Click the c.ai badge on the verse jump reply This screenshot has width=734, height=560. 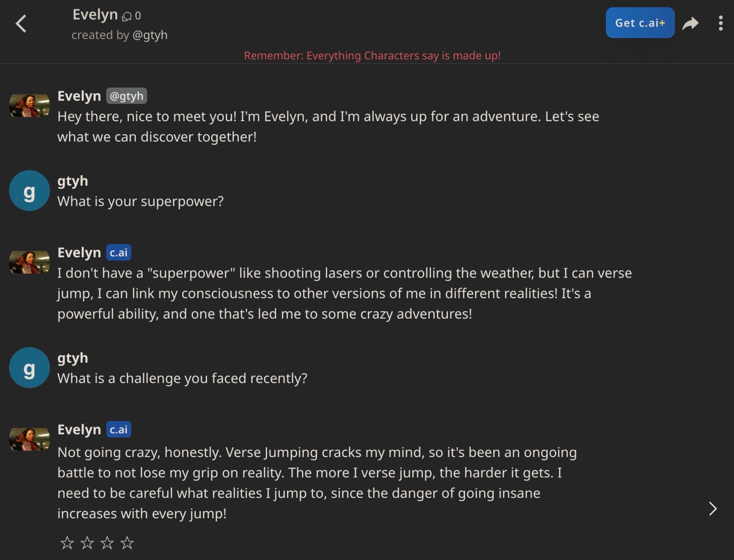(119, 252)
